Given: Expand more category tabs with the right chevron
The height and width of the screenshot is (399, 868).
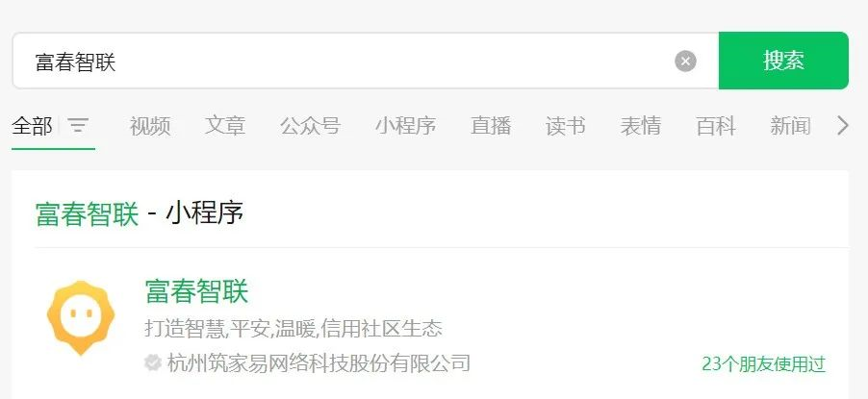Looking at the screenshot, I should point(842,126).
